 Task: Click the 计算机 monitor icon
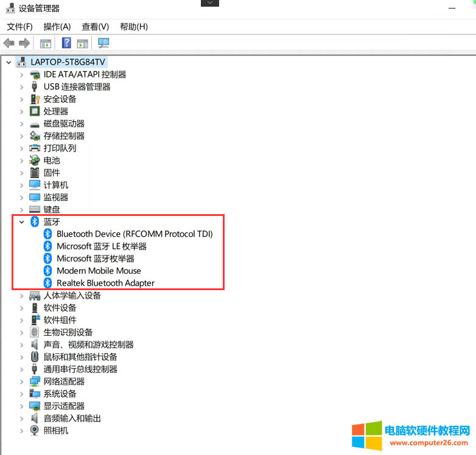coord(35,185)
